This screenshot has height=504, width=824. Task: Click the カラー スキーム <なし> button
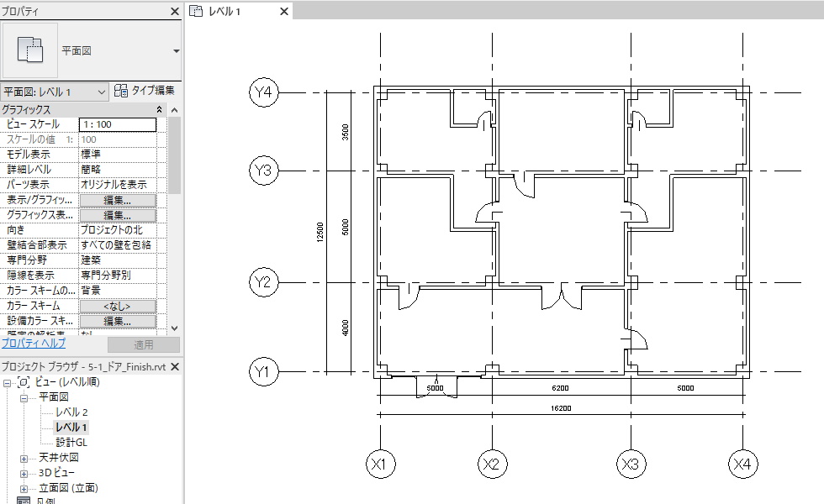click(118, 306)
